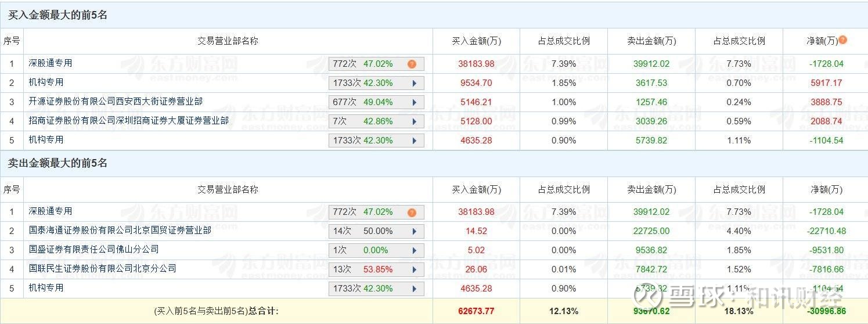Click the arrow icon in 国盛证券佛山分公司 row
This screenshot has width=868, height=324.
pos(415,250)
